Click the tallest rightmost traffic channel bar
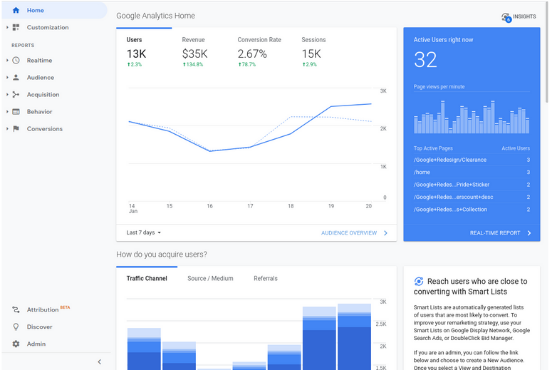The height and width of the screenshot is (370, 550). [354, 337]
